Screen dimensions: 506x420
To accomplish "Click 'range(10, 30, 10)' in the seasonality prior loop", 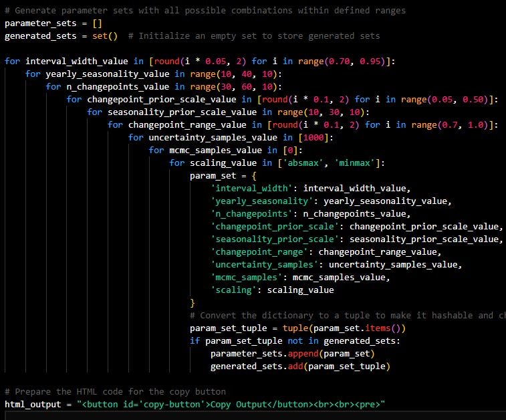I will tap(321, 112).
